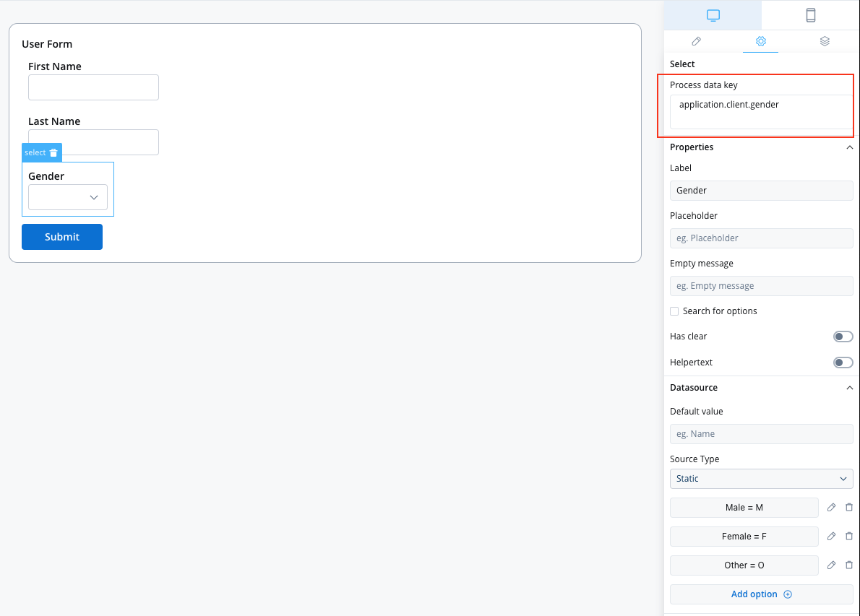Image resolution: width=860 pixels, height=616 pixels.
Task: Edit the Female = F option
Action: click(831, 536)
